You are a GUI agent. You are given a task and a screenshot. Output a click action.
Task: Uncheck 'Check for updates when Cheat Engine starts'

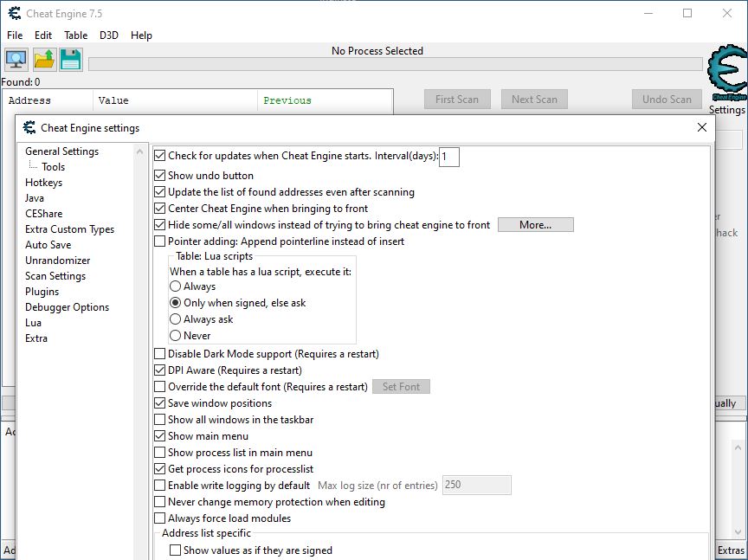pos(159,158)
